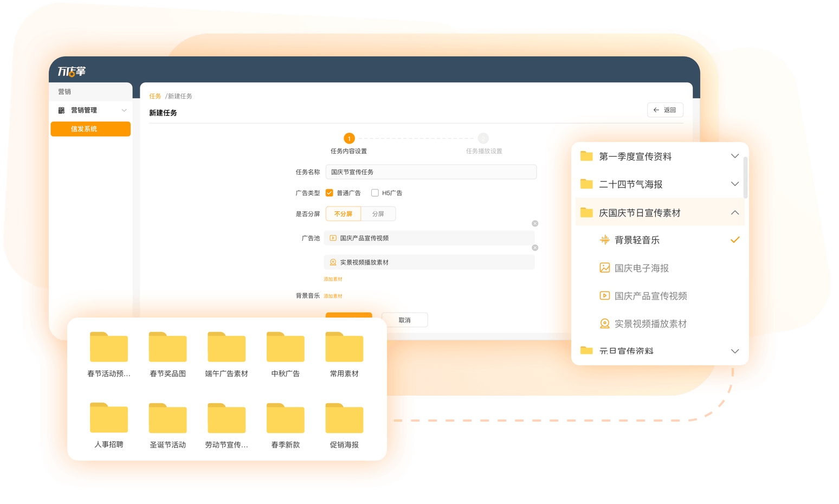
Task: Uncheck the 普通广告 checkbox
Action: coord(330,193)
